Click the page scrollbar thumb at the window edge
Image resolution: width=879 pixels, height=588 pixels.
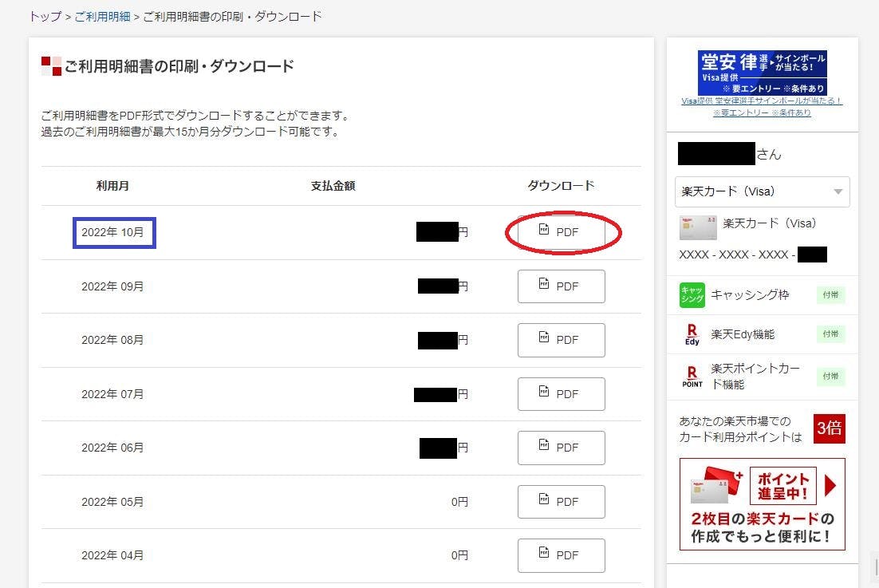(x=876, y=567)
